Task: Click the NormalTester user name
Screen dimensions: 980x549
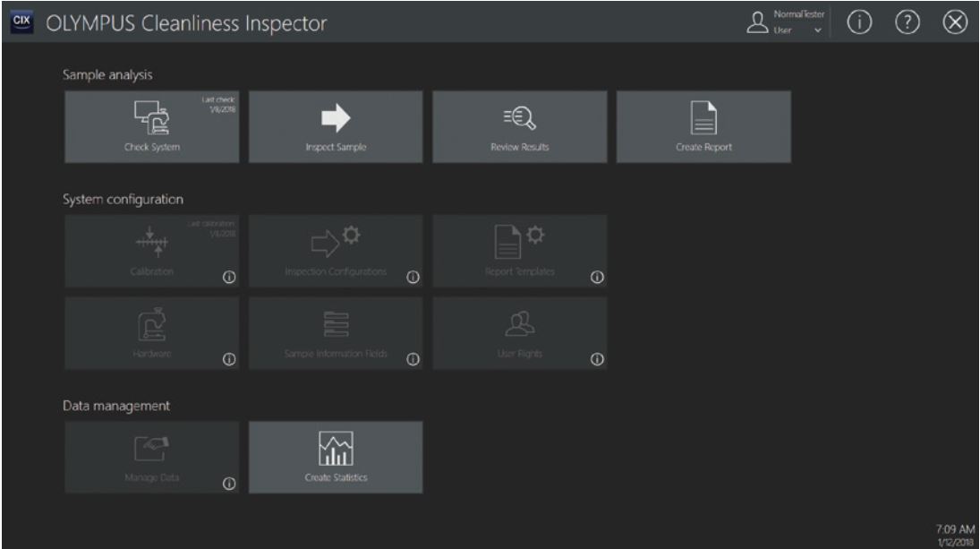Action: pos(798,13)
